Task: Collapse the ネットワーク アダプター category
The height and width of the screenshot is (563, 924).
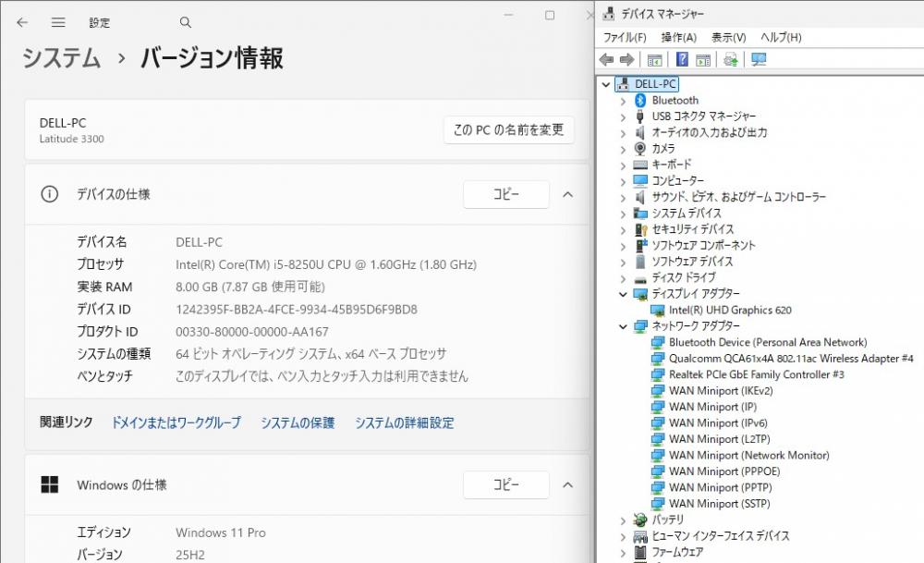Action: pos(623,326)
